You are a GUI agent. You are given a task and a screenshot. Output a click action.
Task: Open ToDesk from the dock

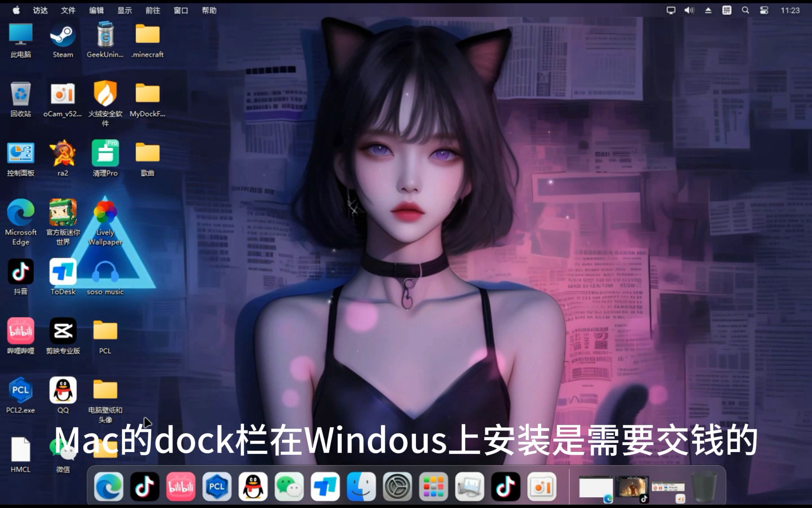[x=325, y=486]
